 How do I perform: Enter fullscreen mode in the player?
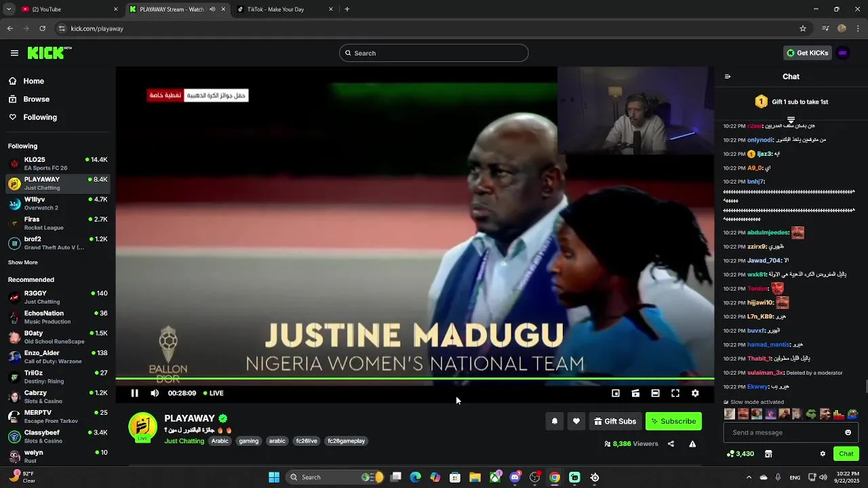pos(675,393)
